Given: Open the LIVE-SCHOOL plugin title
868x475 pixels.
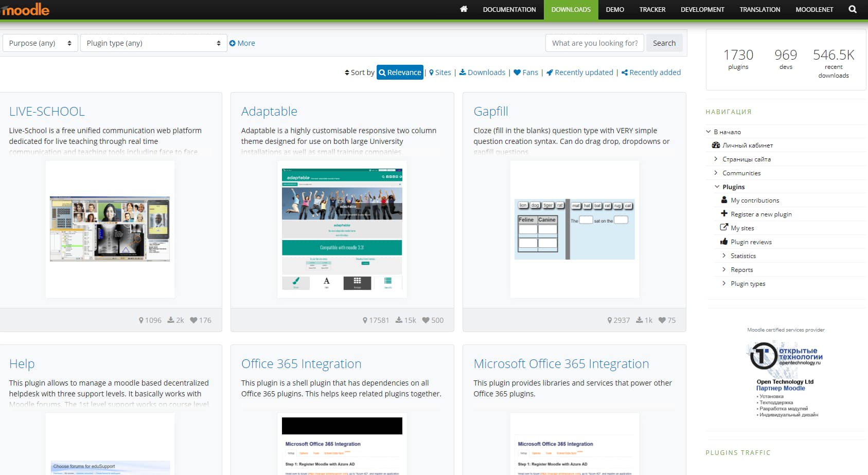Looking at the screenshot, I should coord(47,112).
